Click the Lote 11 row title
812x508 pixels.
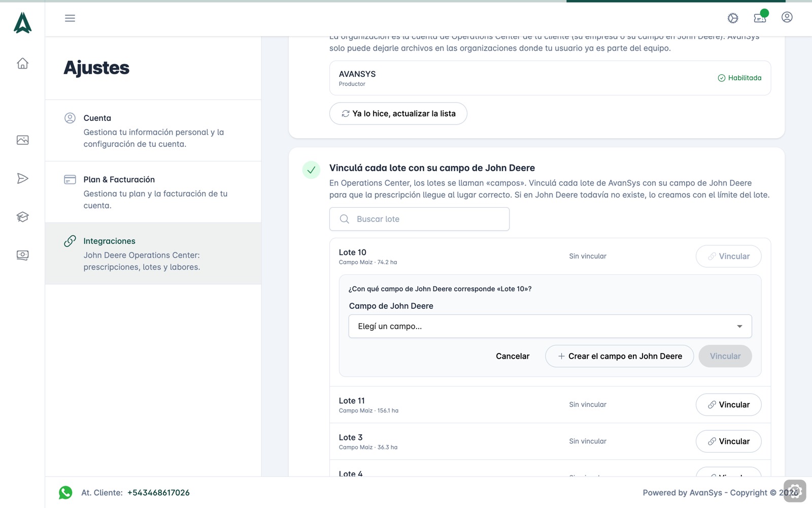pos(352,401)
